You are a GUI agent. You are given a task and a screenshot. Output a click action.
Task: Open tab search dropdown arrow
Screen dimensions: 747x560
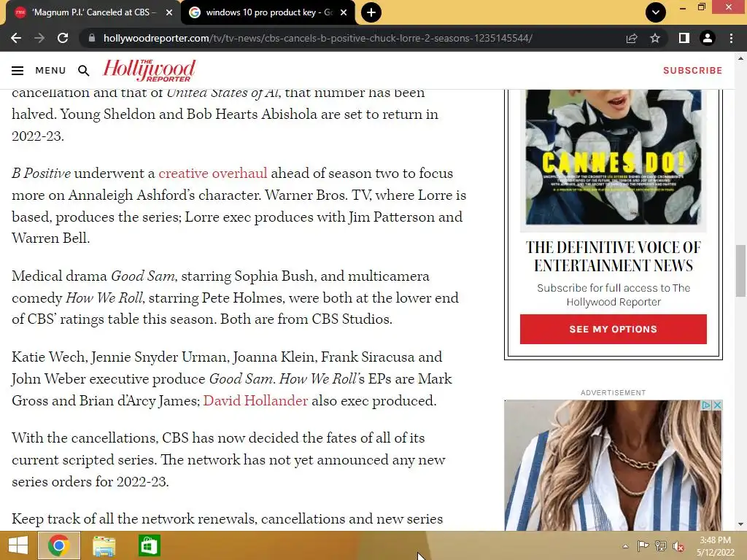(656, 12)
